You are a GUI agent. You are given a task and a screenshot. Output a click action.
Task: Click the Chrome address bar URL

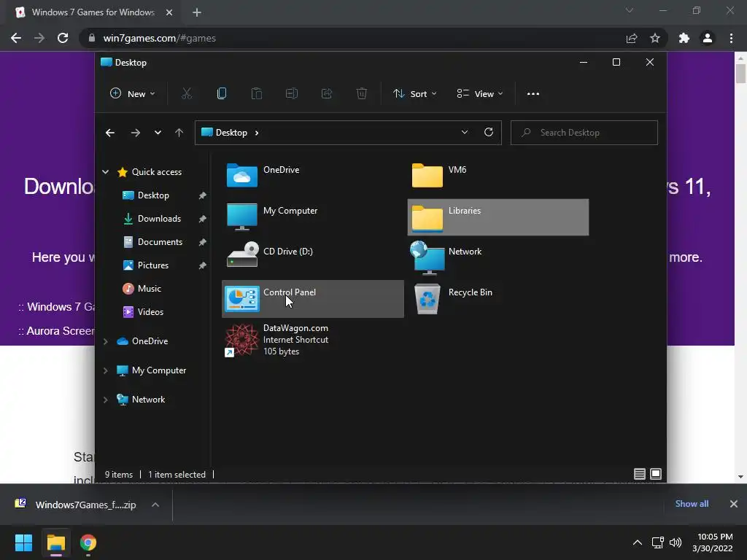pyautogui.click(x=159, y=38)
